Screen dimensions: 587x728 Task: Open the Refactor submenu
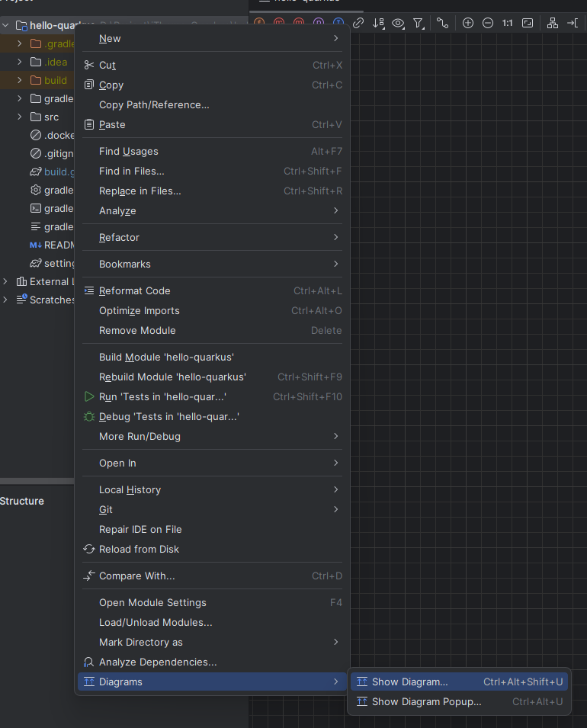click(212, 237)
